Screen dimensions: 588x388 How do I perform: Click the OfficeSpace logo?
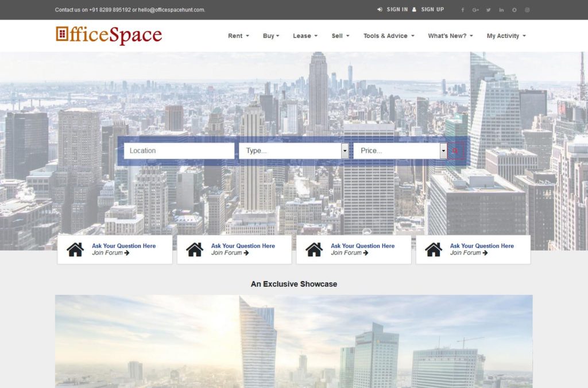coord(109,35)
